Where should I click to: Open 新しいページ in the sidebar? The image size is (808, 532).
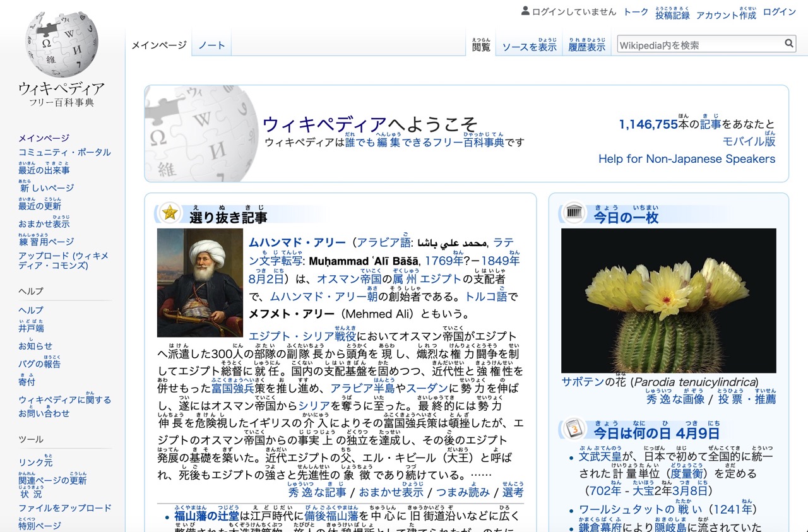pos(46,186)
